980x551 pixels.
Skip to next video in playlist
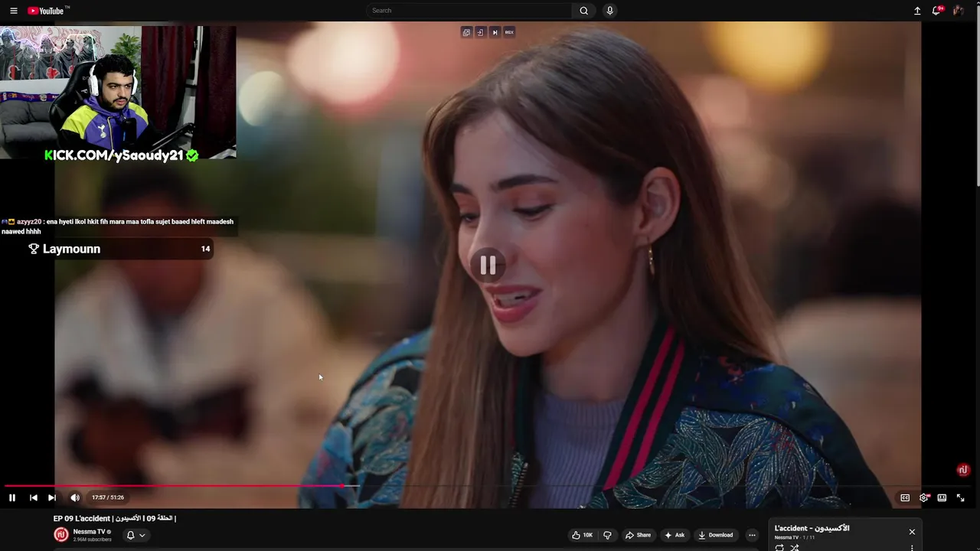52,497
